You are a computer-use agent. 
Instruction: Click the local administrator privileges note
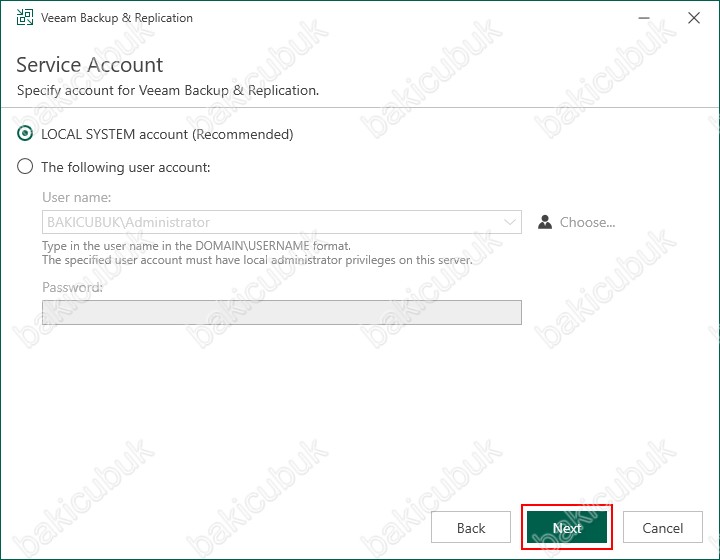[x=257, y=260]
